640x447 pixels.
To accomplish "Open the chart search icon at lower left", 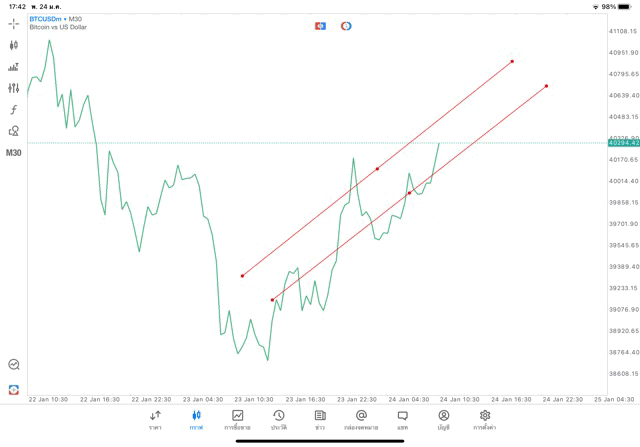I will point(14,365).
